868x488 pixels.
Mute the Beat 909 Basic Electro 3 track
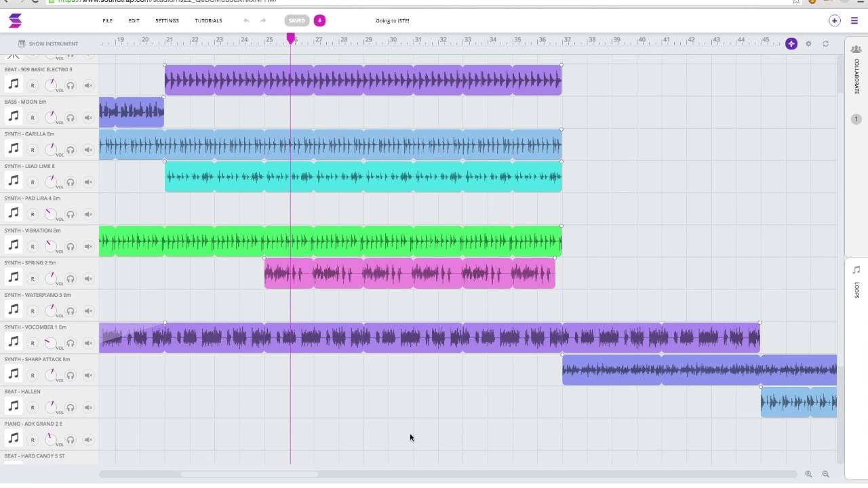click(88, 85)
